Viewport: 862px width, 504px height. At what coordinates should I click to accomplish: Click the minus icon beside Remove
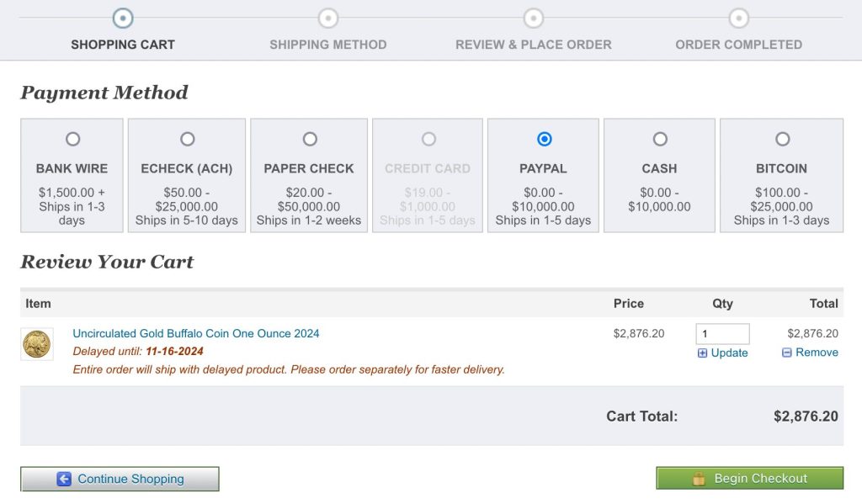(x=786, y=353)
